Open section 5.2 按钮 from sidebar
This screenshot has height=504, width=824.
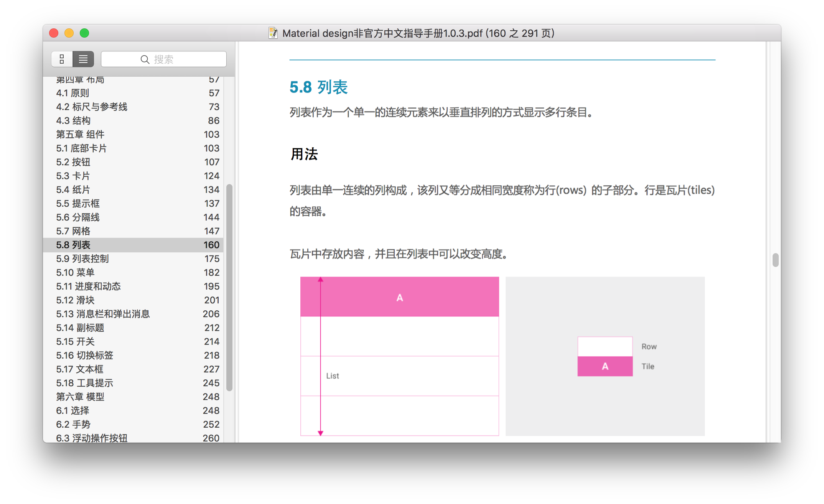click(x=73, y=162)
